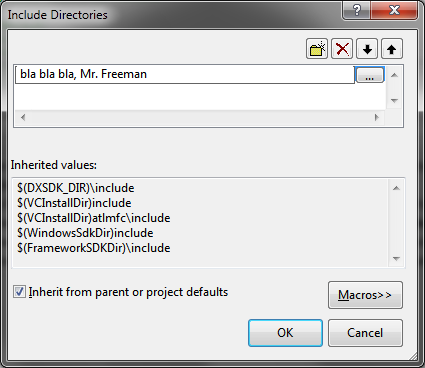Click the horizontal scrollbar right arrow
Image resolution: width=425 pixels, height=368 pixels.
[377, 117]
